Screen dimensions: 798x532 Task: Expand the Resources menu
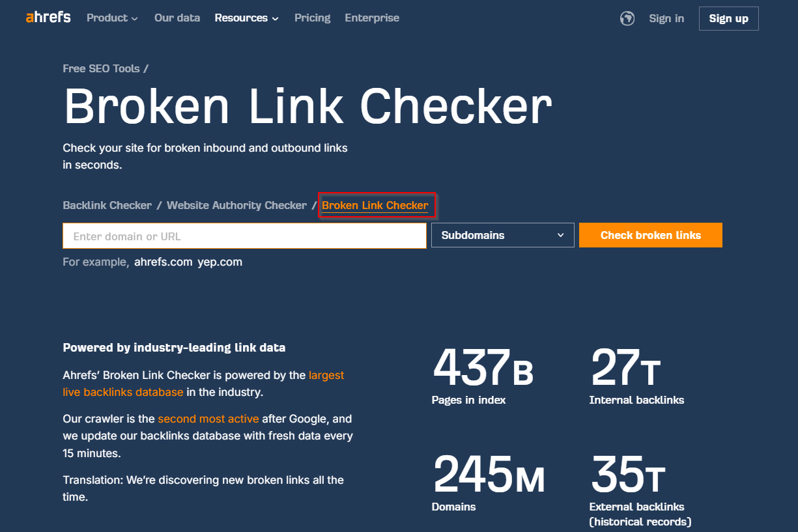247,18
